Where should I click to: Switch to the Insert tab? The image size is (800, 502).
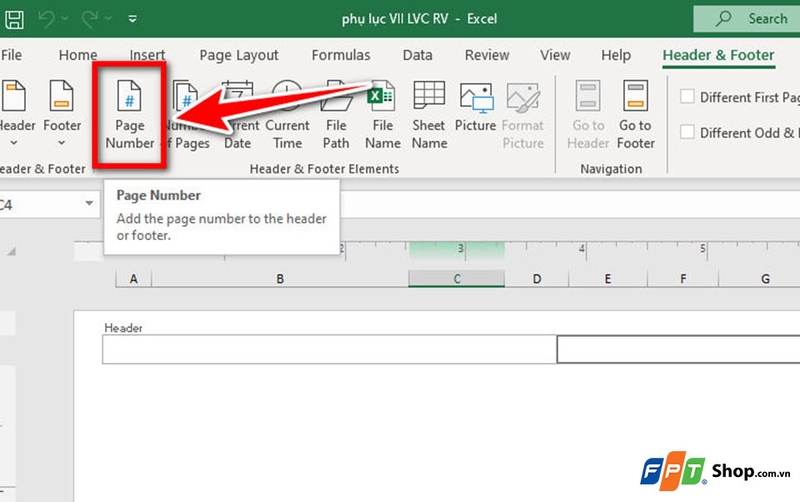coord(147,55)
